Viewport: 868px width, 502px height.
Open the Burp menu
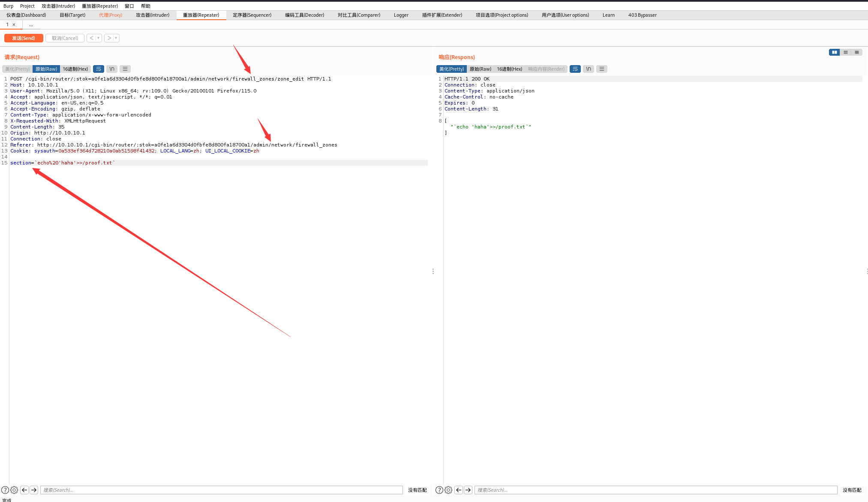[8, 6]
